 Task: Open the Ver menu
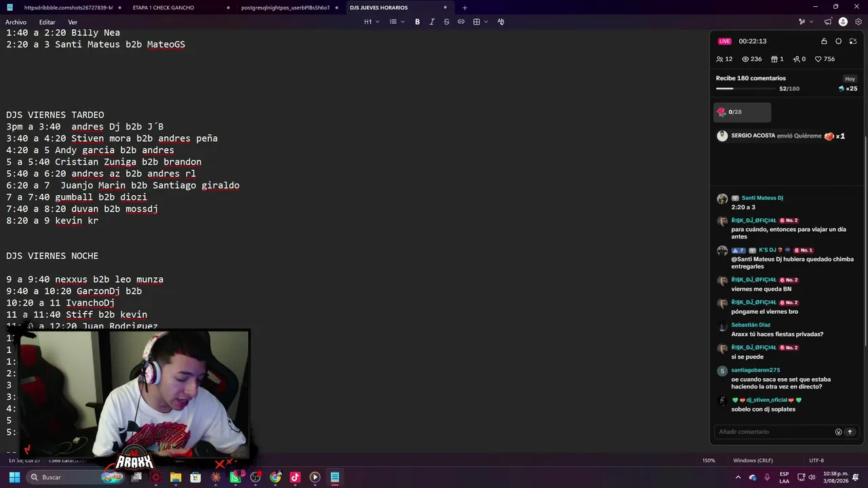[73, 22]
